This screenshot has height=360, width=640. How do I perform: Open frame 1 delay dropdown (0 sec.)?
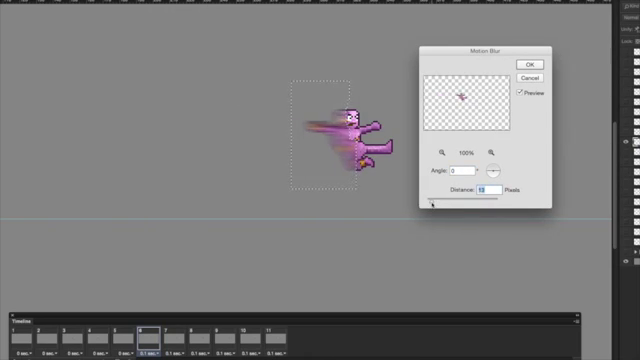24,353
